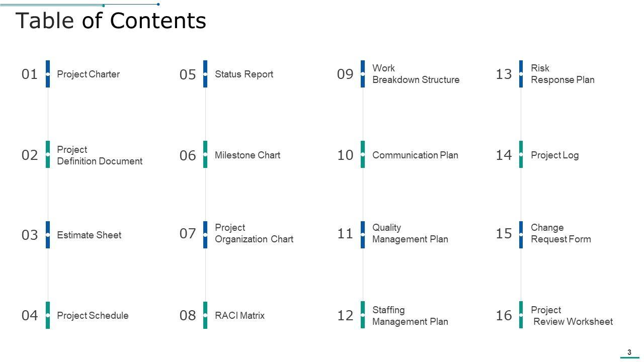Click the Project Organization Chart label
This screenshot has width=644, height=362.
(x=254, y=234)
